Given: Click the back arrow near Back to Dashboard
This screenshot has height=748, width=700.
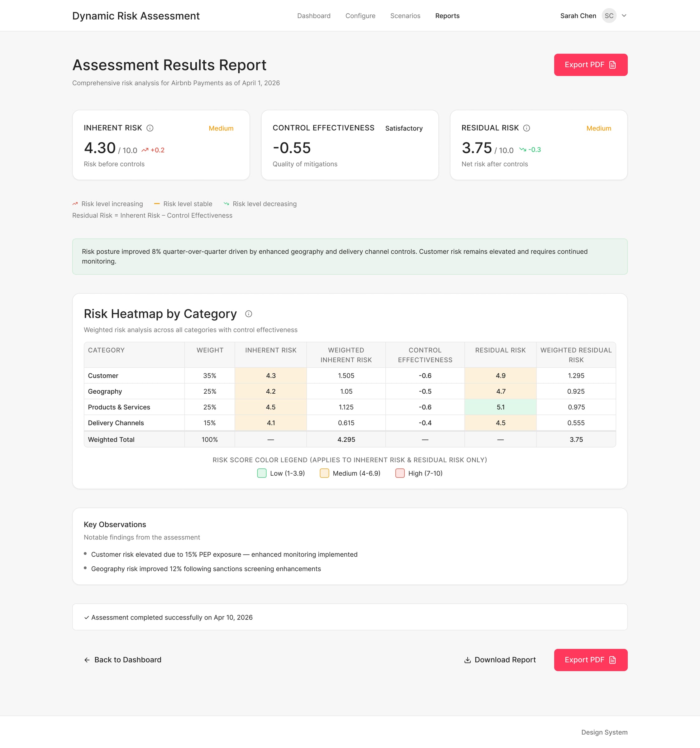Looking at the screenshot, I should 87,660.
